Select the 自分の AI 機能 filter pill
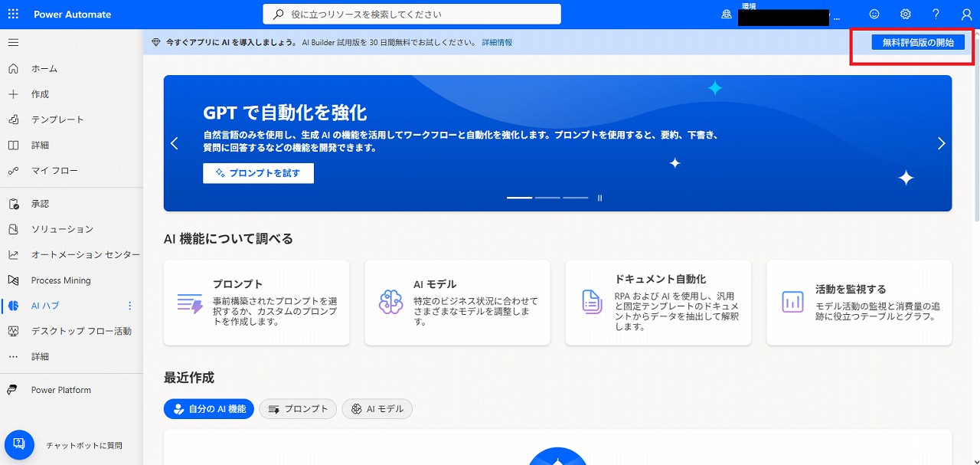This screenshot has height=465, width=980. (x=209, y=409)
